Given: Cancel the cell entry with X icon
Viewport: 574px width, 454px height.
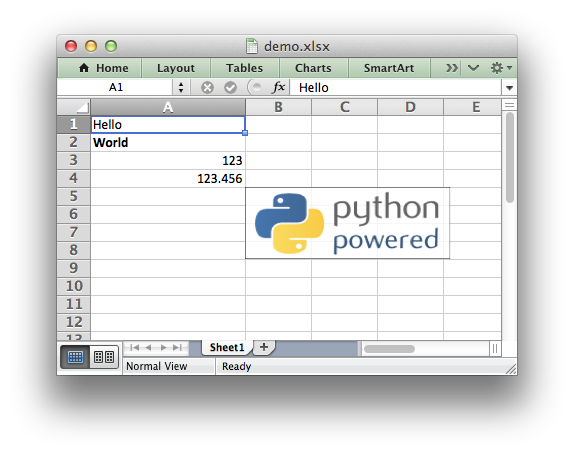Looking at the screenshot, I should tap(207, 88).
